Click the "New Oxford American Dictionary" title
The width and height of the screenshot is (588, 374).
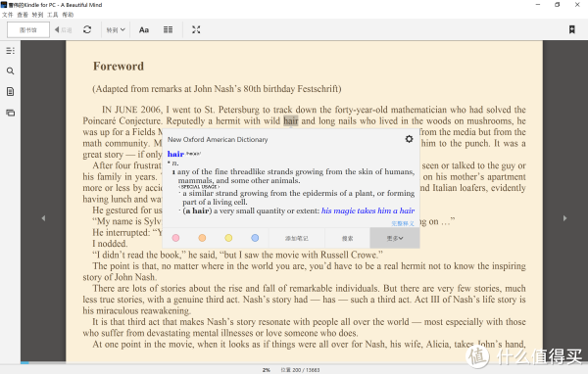coord(218,139)
